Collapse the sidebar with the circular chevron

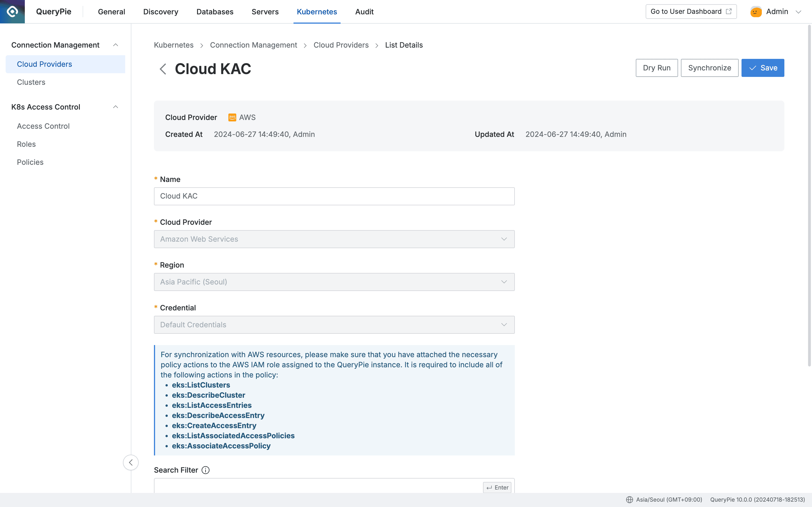131,462
